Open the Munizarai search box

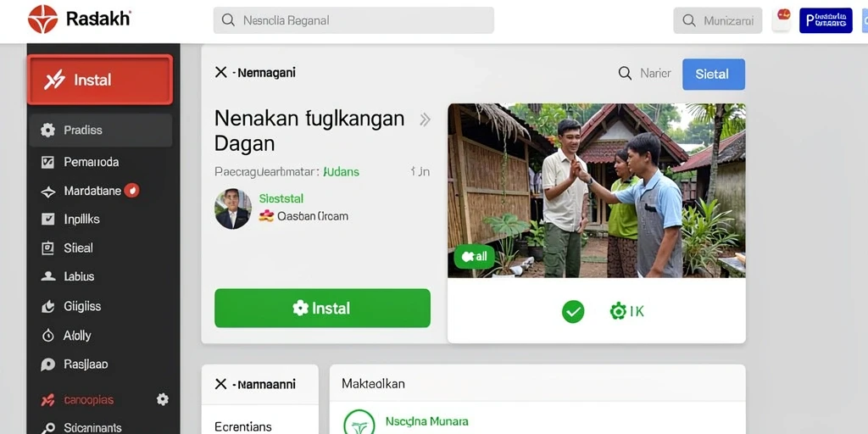(717, 20)
